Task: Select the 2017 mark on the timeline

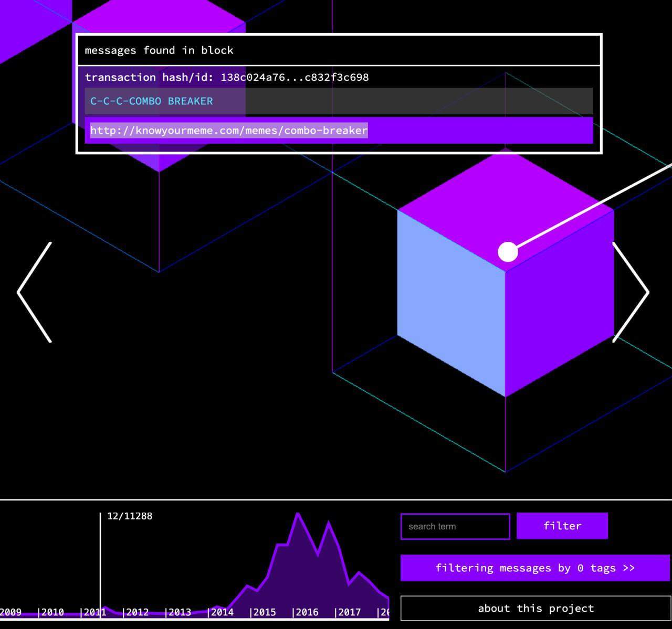Action: 348,612
